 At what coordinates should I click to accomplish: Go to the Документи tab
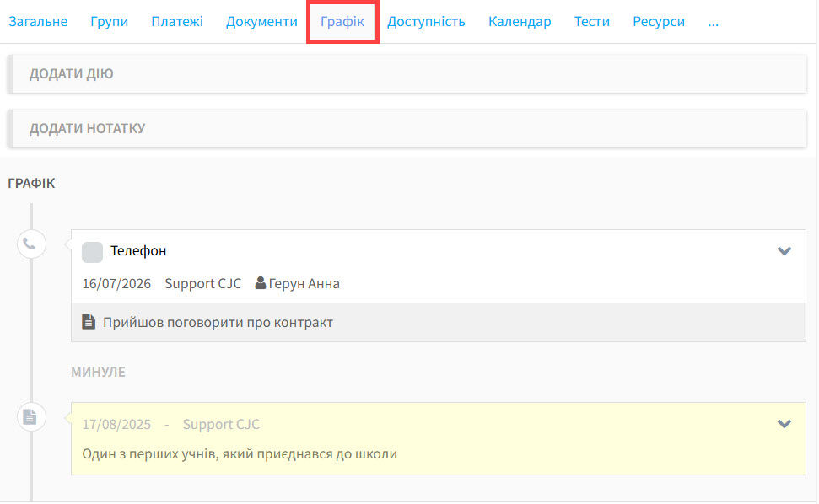[x=261, y=21]
